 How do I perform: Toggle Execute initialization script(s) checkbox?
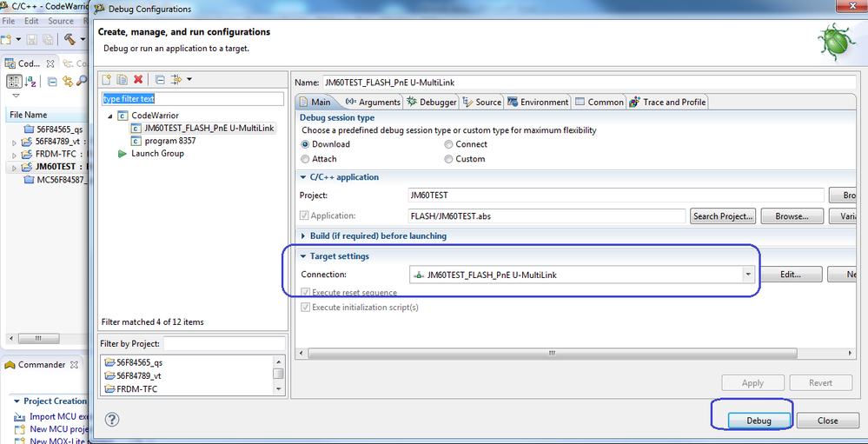[305, 307]
